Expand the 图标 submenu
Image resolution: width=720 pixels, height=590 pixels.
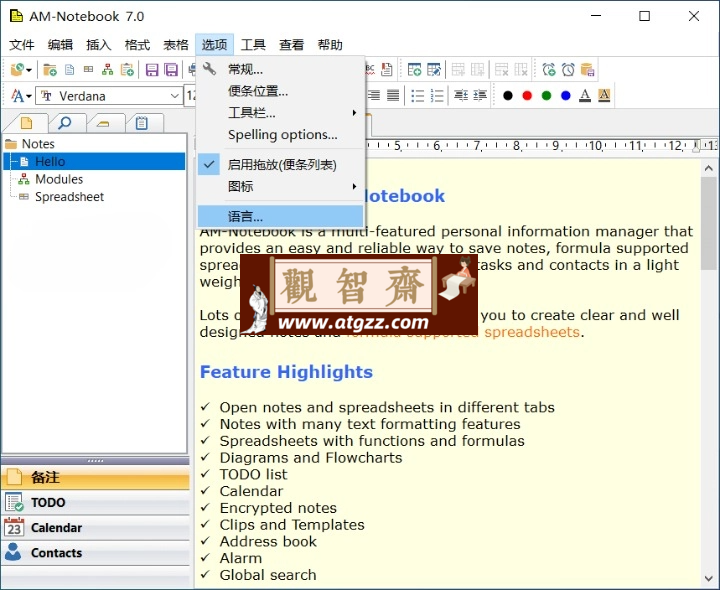pyautogui.click(x=281, y=186)
